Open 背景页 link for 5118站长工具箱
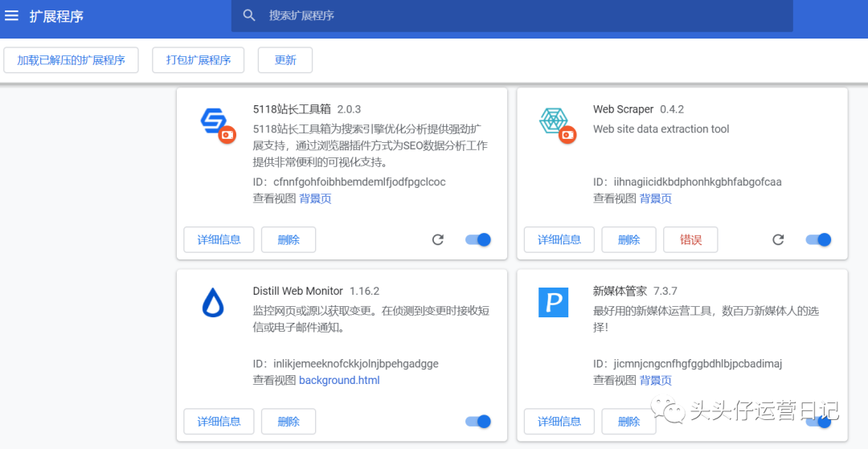 315,198
